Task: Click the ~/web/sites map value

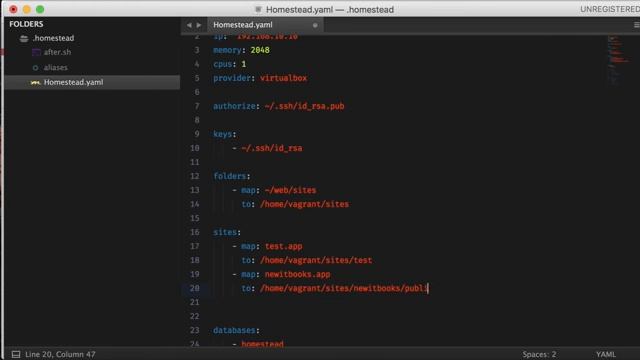Action: tap(290, 190)
